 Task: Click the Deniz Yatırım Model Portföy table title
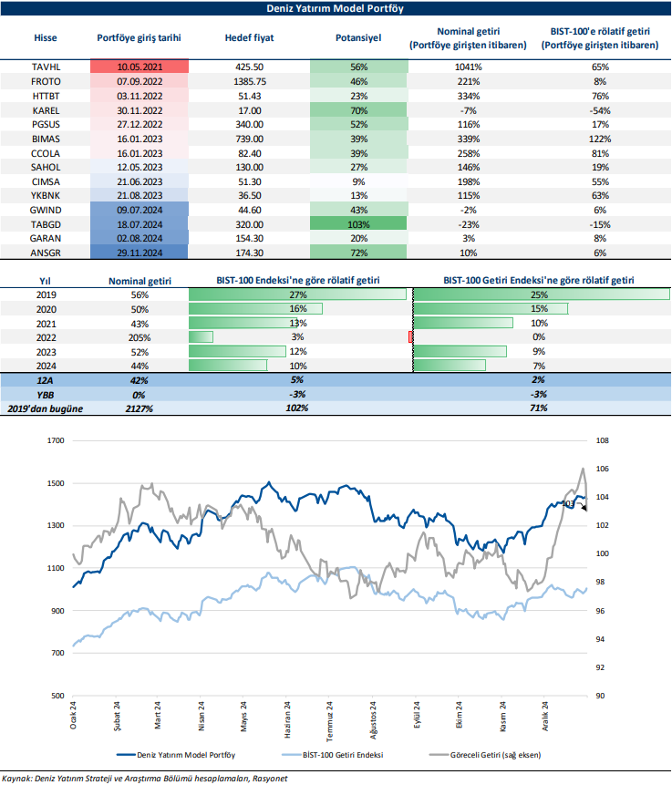[336, 8]
